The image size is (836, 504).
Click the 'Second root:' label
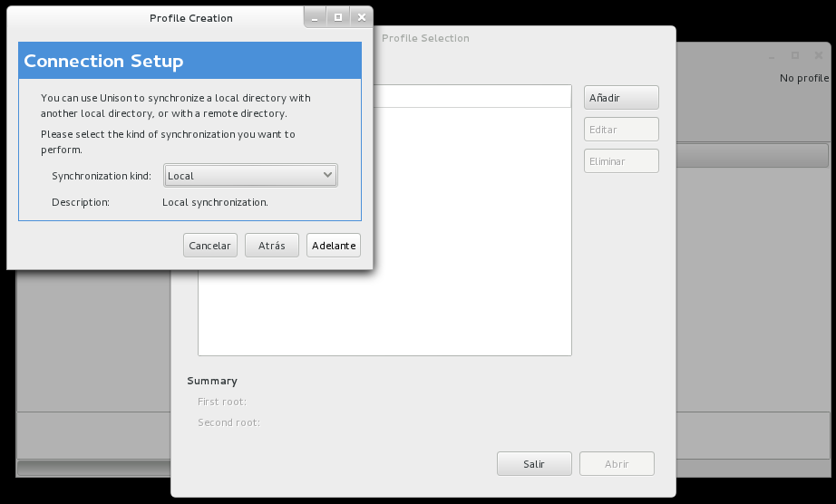pyautogui.click(x=229, y=422)
